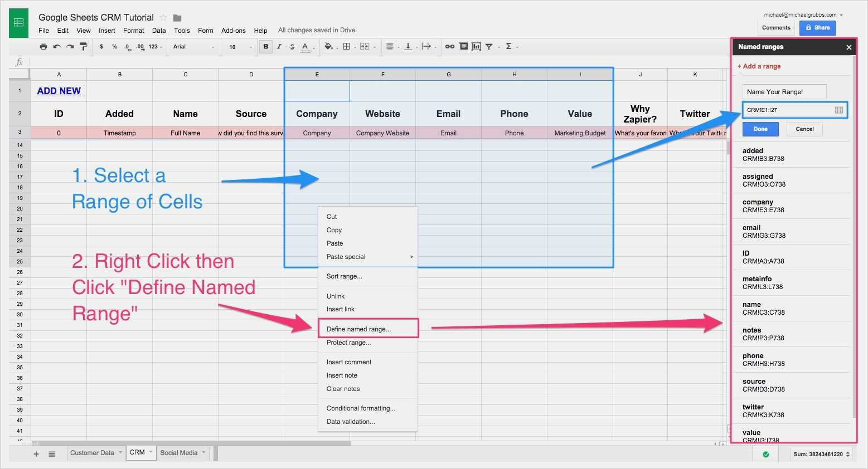Close the Named ranges panel
This screenshot has height=469, width=868.
point(849,47)
